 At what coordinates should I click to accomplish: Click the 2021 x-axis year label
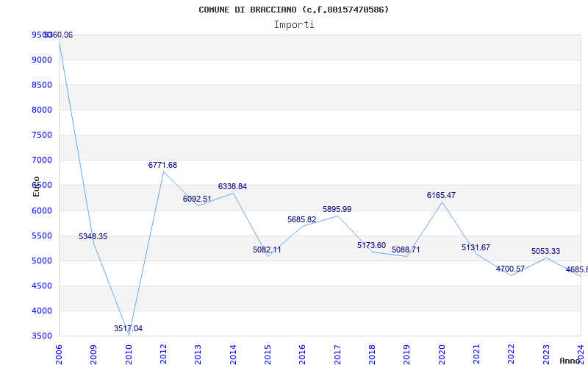point(476,355)
